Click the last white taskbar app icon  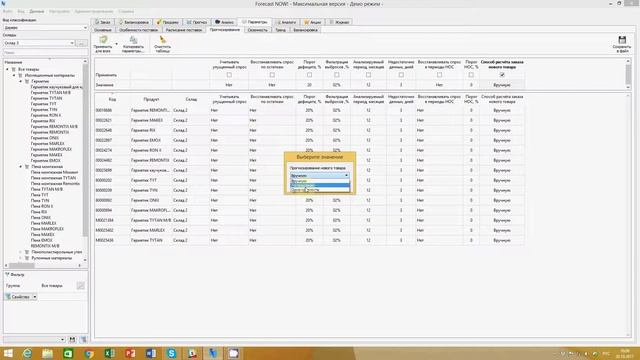point(233,353)
